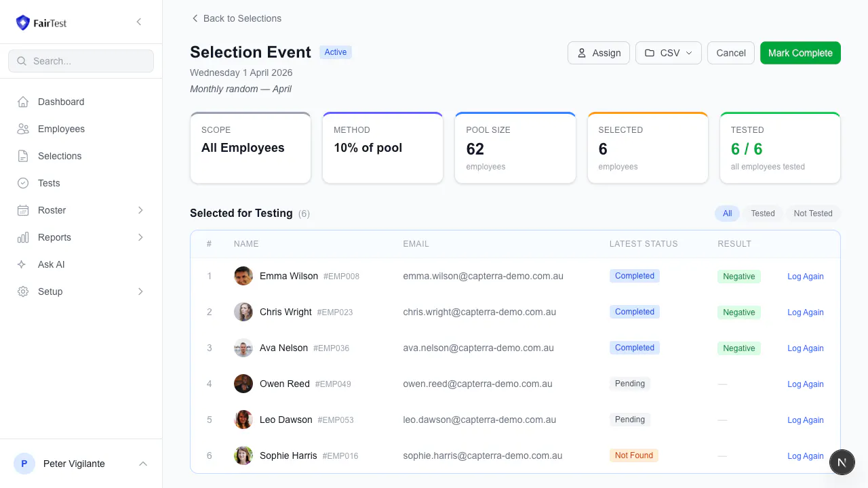Screen dimensions: 868x488
Task: Show only Not Tested employees
Action: (813, 213)
